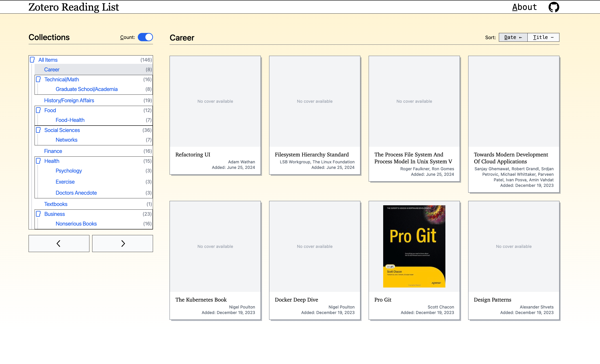Collapse the Food collection folder icon

[38, 110]
